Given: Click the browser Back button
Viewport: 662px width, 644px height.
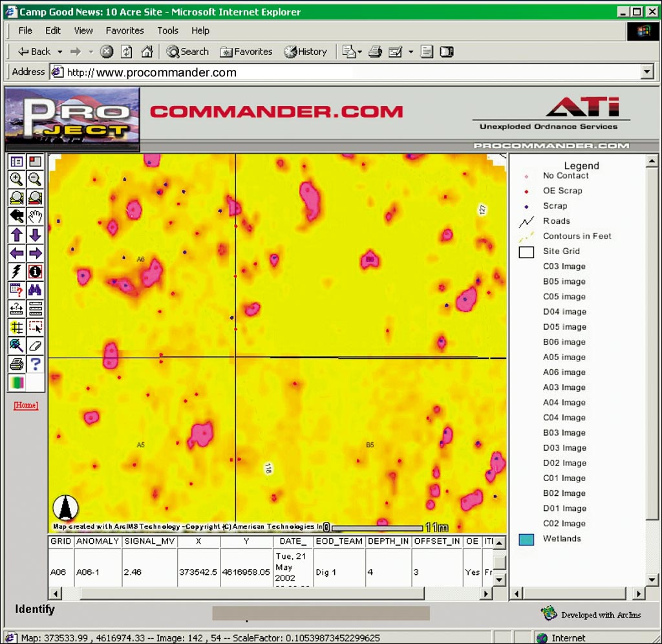Looking at the screenshot, I should point(35,52).
